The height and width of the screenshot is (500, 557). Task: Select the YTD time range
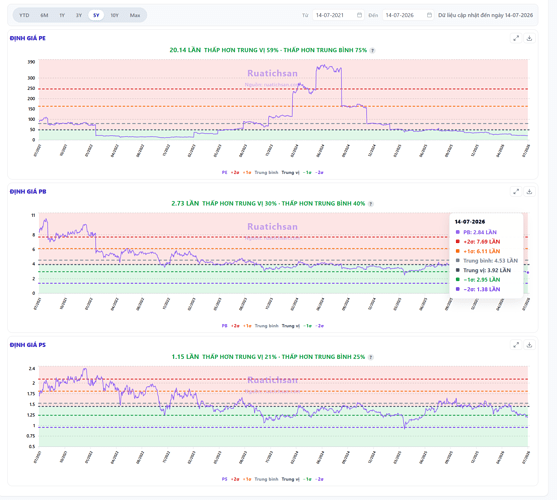coord(24,15)
